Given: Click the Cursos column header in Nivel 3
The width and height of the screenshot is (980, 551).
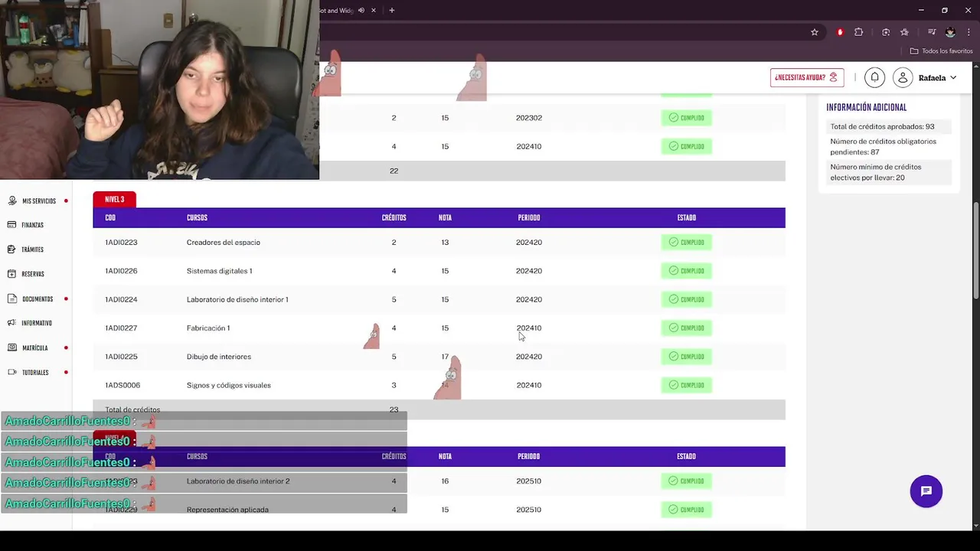Looking at the screenshot, I should 197,218.
